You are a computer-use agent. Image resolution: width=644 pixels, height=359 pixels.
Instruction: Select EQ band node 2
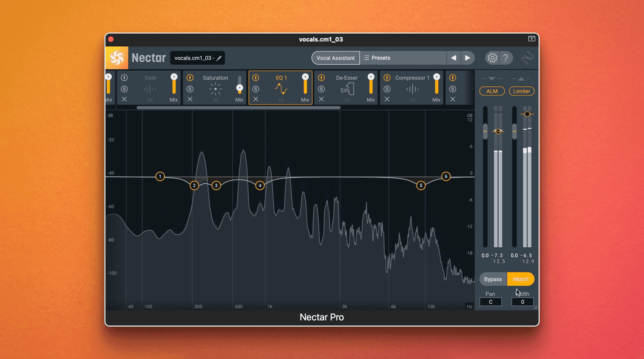194,186
